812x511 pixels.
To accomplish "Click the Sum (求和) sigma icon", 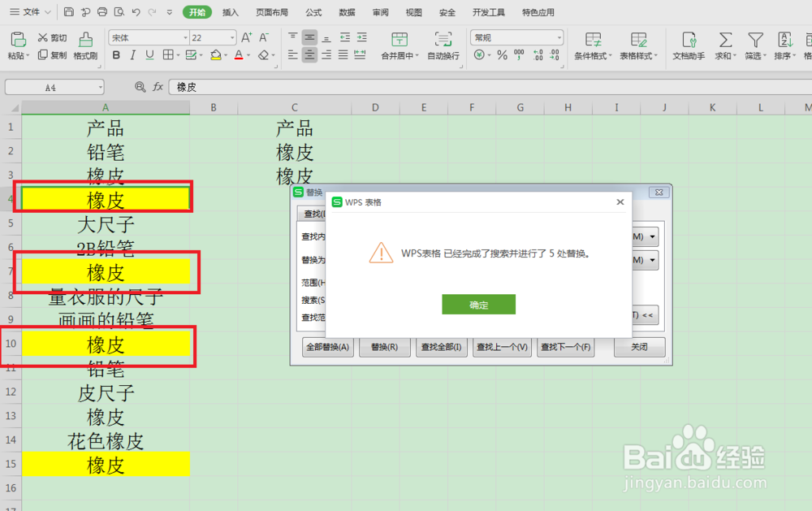I will coord(725,39).
